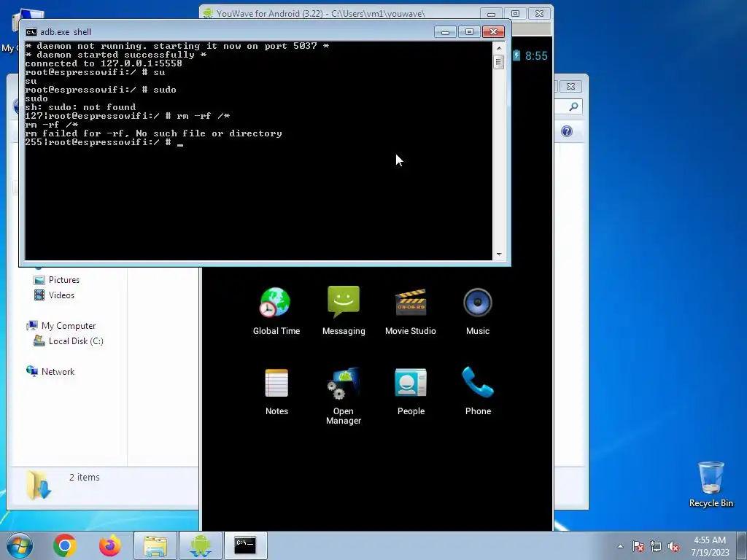The image size is (747, 560).
Task: Open Action Center flag icon in tray
Action: coord(638,546)
